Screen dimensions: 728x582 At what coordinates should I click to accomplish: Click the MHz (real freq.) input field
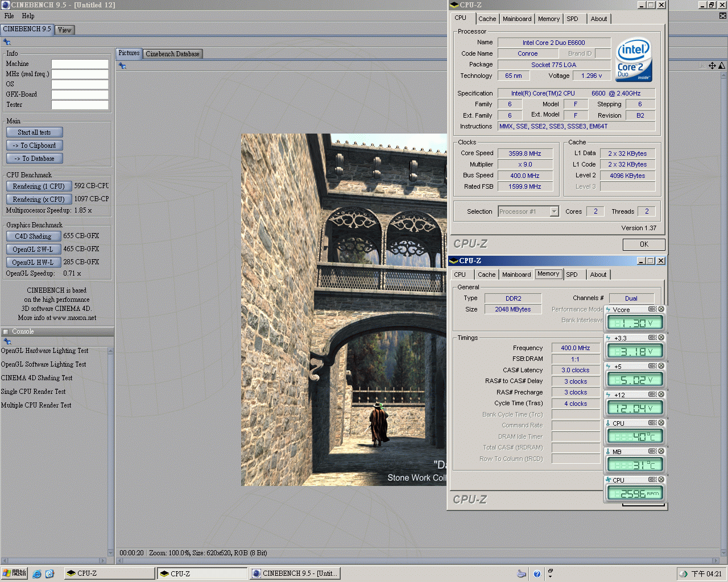click(x=80, y=74)
